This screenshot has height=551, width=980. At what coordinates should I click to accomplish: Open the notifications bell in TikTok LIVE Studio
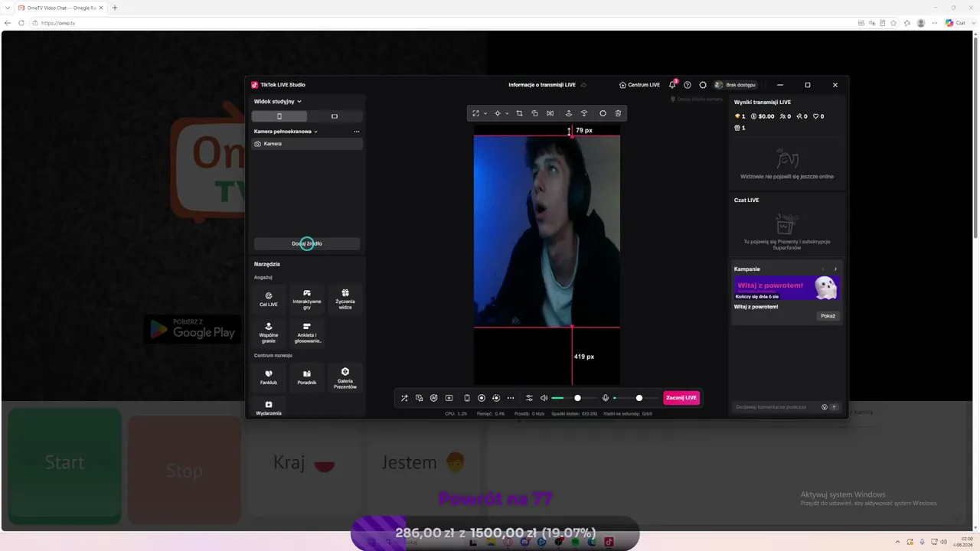(672, 85)
